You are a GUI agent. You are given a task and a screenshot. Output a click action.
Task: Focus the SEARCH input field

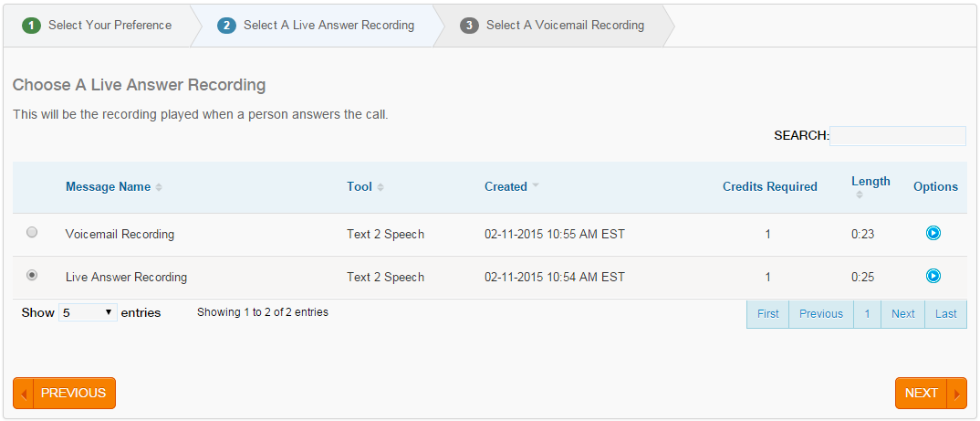coord(898,136)
